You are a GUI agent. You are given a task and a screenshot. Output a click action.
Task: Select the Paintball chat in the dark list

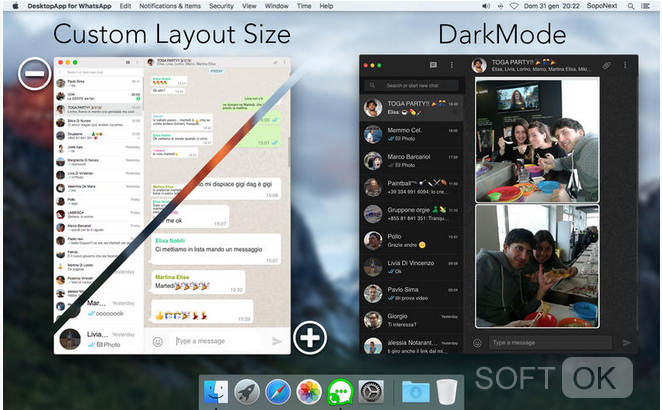412,187
